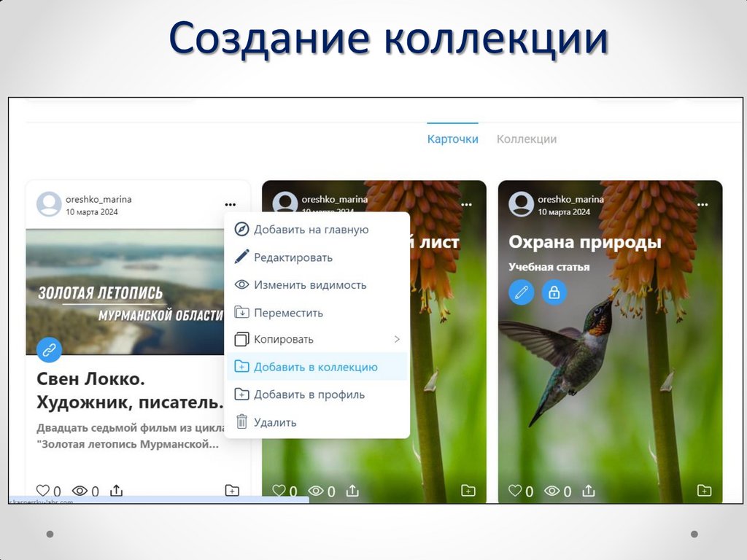Open three-dots menu on the middle card
This screenshot has height=560, width=747.
tap(466, 205)
